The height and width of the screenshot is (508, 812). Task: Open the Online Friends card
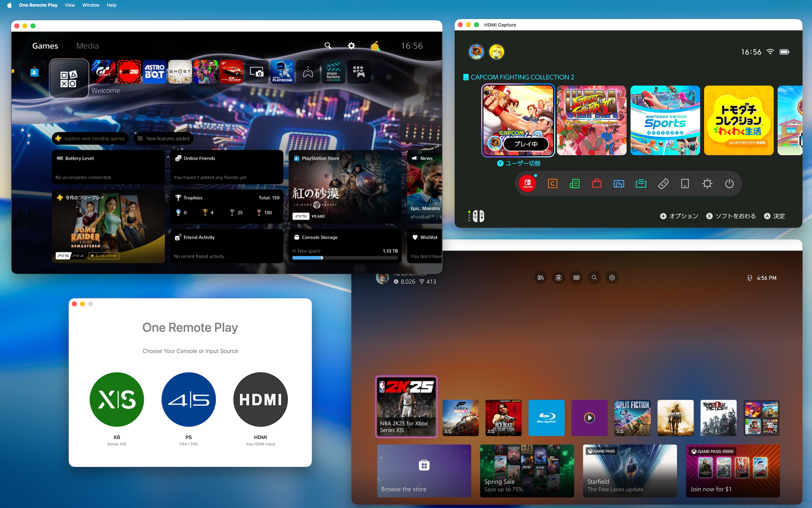click(227, 167)
